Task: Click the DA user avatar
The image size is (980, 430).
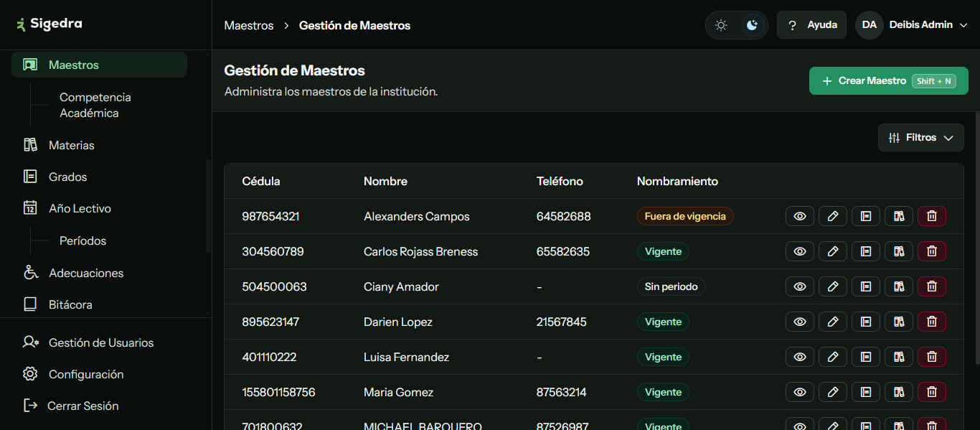Action: [x=869, y=24]
